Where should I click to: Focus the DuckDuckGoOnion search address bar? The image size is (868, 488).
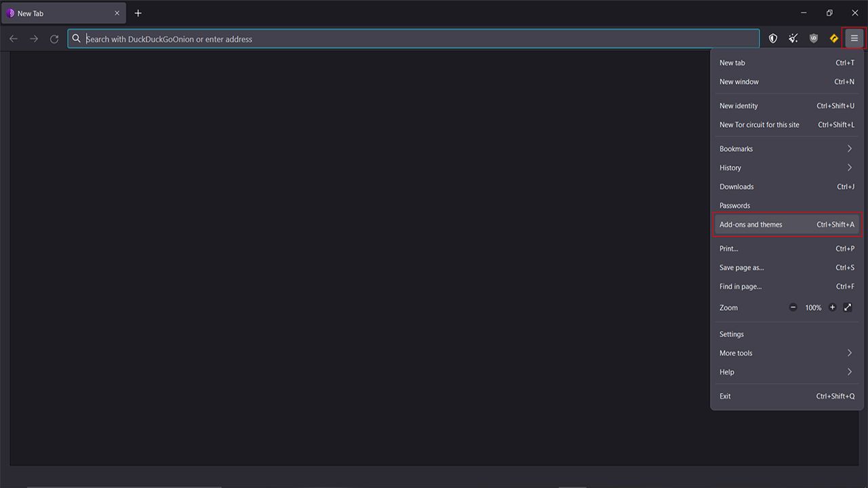point(414,39)
